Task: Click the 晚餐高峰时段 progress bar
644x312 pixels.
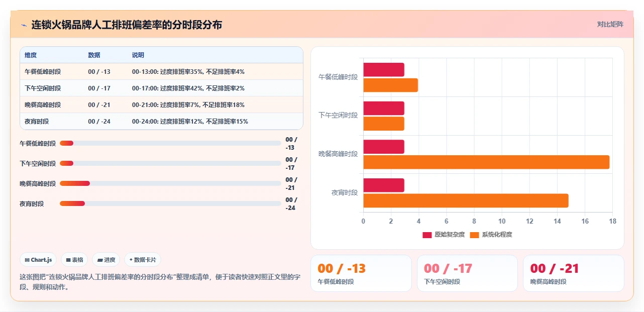Action: coord(170,183)
